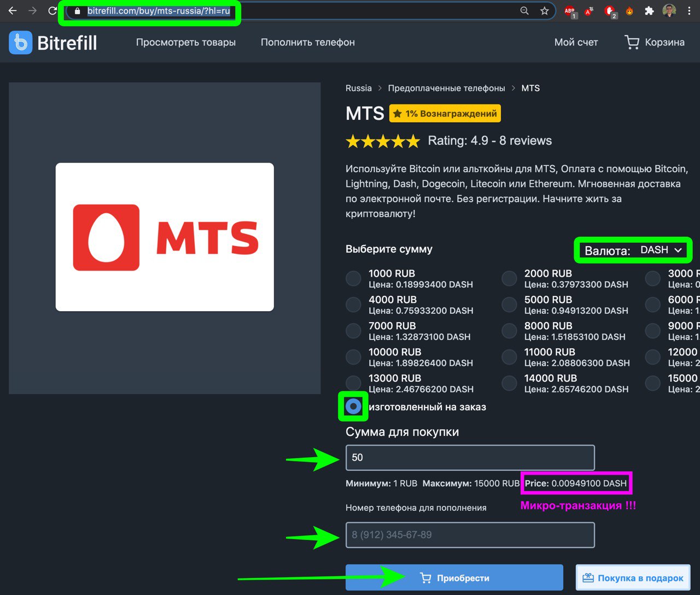
Task: Click the browser forward arrow
Action: tap(32, 10)
